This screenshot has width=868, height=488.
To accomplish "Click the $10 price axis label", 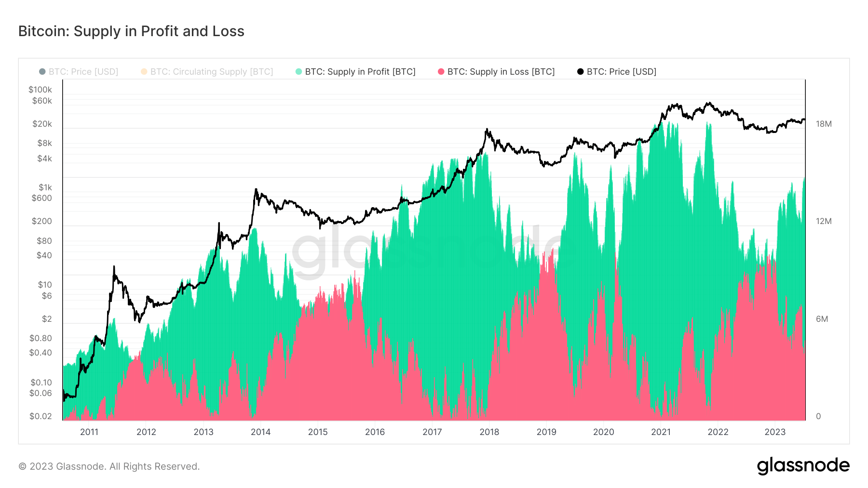I will (45, 285).
